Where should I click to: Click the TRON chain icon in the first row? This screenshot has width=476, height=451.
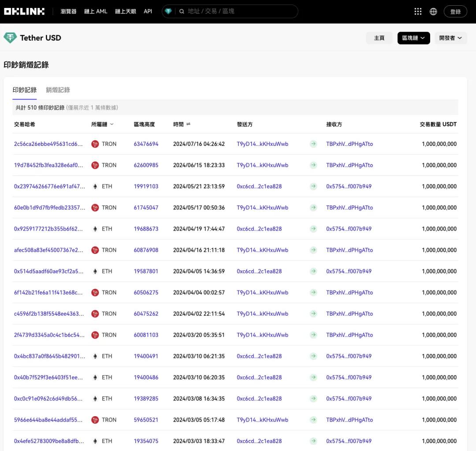pyautogui.click(x=95, y=144)
